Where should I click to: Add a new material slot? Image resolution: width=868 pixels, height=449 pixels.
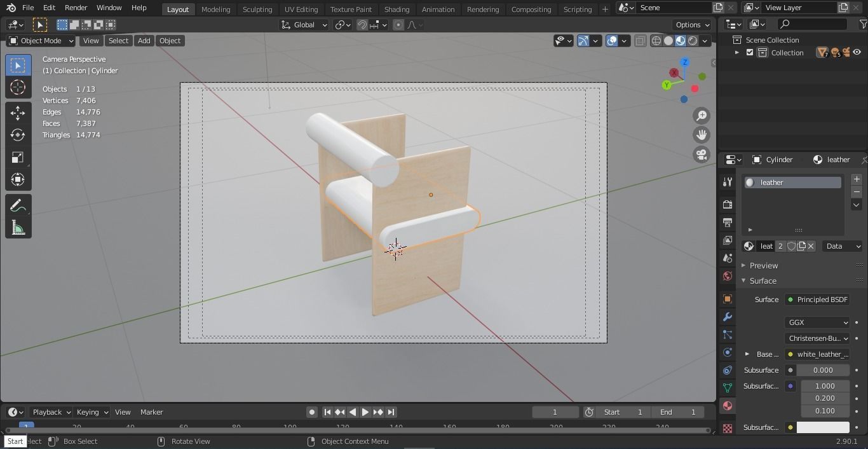(x=857, y=179)
